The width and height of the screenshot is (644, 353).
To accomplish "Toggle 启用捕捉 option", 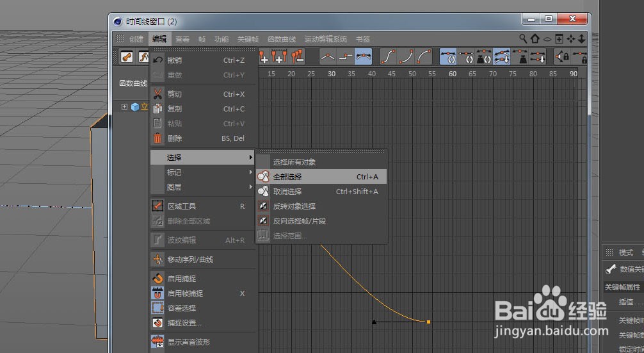I will 204,279.
